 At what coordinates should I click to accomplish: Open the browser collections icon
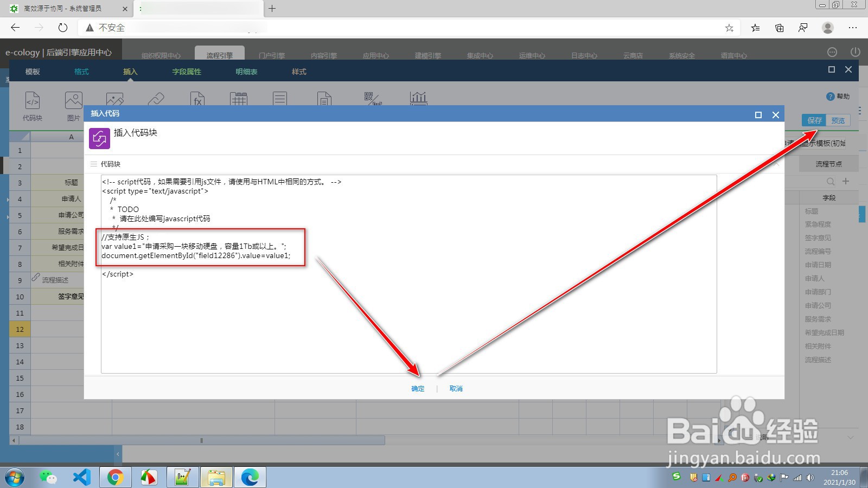[779, 28]
